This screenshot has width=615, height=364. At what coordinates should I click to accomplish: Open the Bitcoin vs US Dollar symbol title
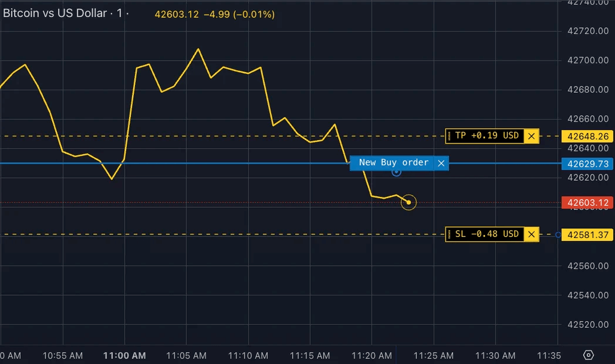55,14
